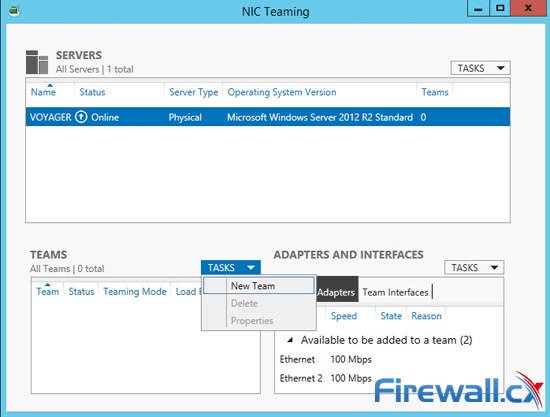Click the 'All Teams | 0 total' label
The width and height of the screenshot is (550, 417).
67,269
